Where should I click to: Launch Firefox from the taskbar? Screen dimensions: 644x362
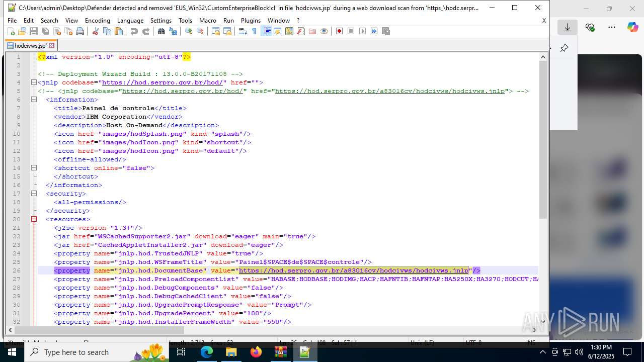[x=256, y=352]
